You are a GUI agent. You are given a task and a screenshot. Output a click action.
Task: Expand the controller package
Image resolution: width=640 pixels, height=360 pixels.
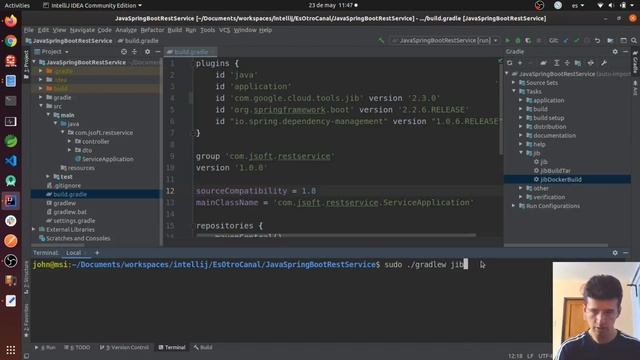pos(69,141)
